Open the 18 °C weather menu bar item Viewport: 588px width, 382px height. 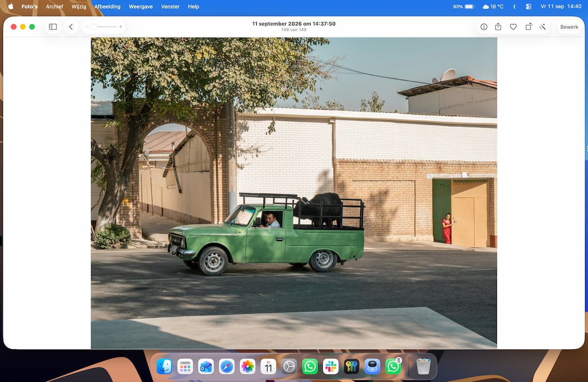click(x=493, y=6)
